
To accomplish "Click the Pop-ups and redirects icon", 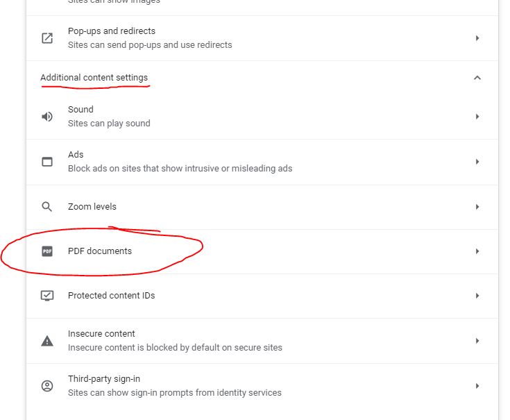I will [x=47, y=38].
